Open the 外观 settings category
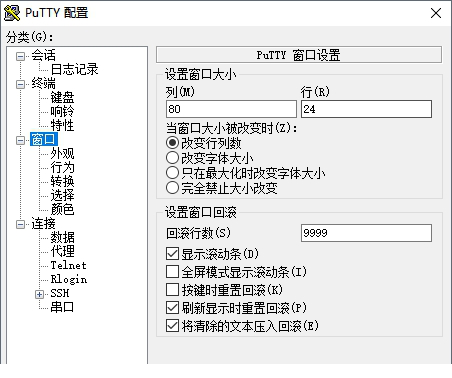 click(62, 153)
